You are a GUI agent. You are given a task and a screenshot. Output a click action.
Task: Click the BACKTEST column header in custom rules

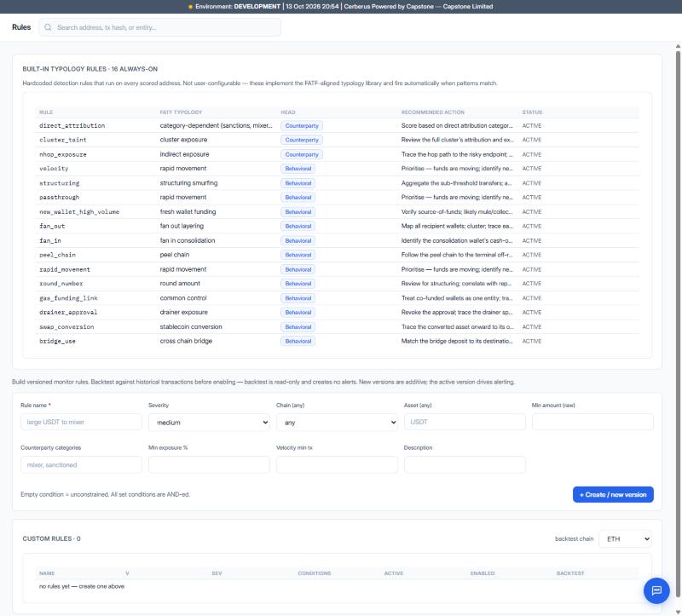(x=570, y=573)
